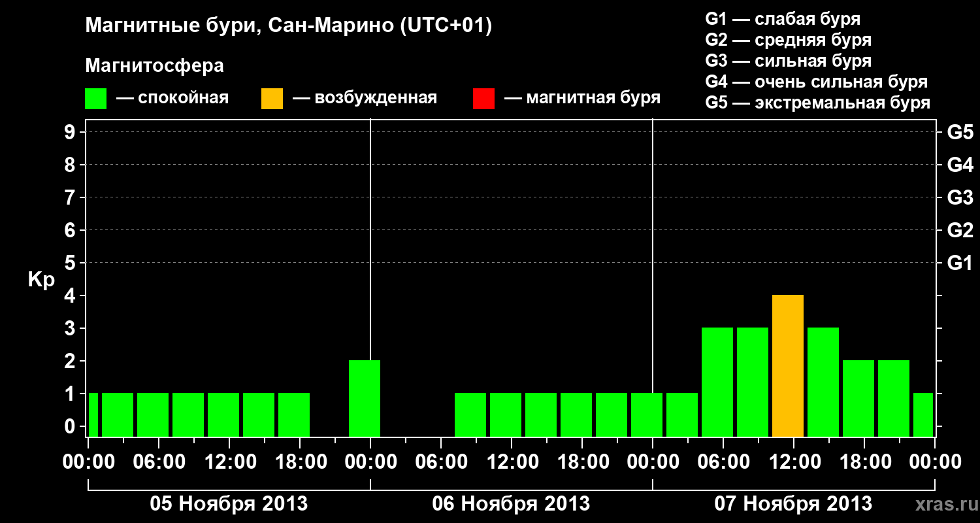Screen dimensions: 980x523
Task: Click the 12:00 time label under 07 Ноября
Action: [794, 462]
